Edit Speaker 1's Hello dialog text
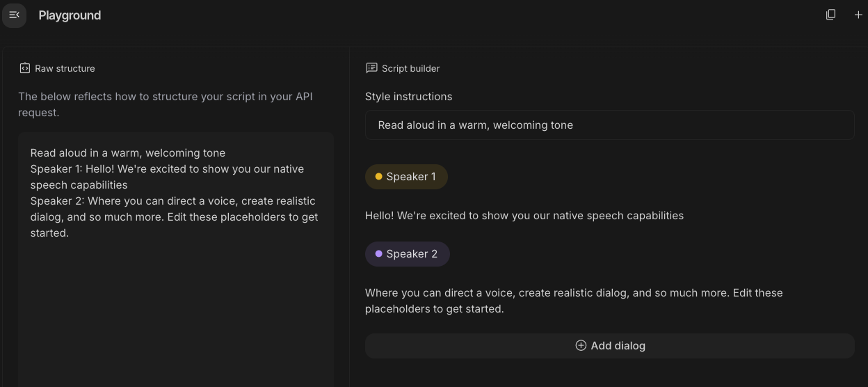This screenshot has width=868, height=387. pos(524,216)
